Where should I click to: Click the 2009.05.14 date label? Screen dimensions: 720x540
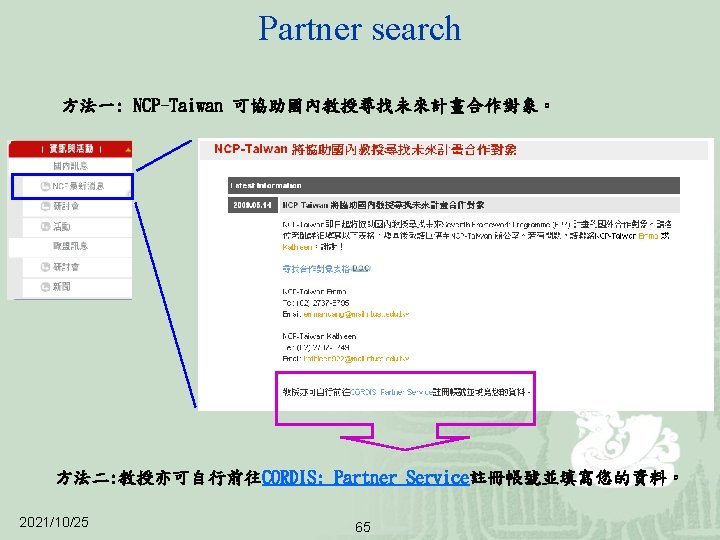(252, 205)
